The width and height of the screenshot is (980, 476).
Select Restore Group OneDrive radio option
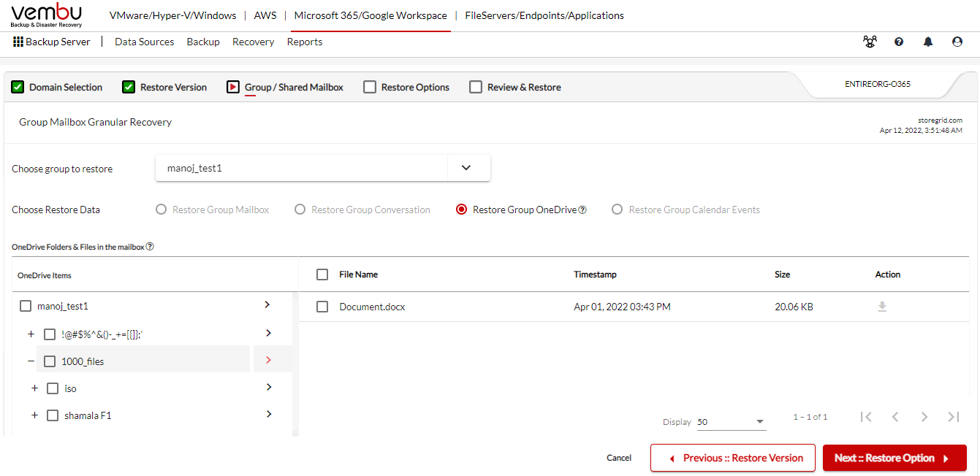[462, 210]
